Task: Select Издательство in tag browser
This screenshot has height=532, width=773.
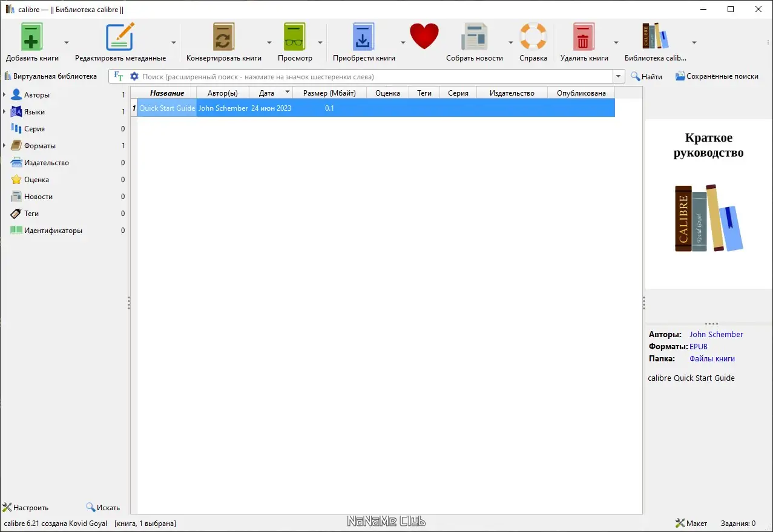Action: tap(47, 163)
